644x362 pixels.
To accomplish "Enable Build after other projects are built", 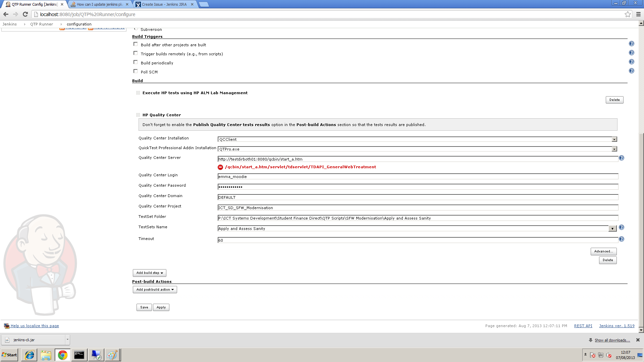I will [136, 44].
